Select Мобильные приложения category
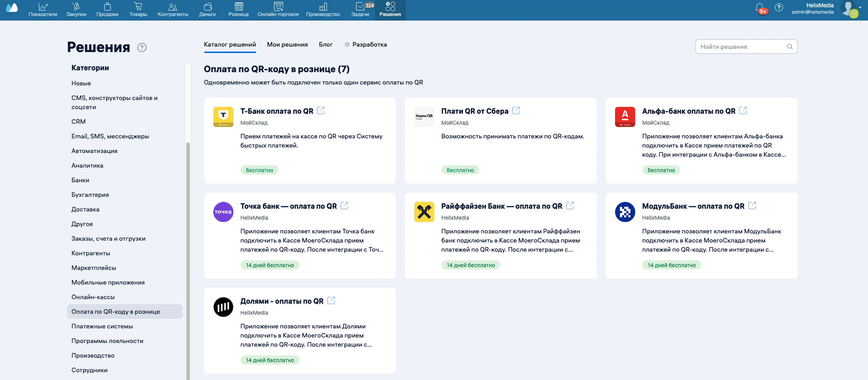Image resolution: width=868 pixels, height=380 pixels. (x=108, y=282)
